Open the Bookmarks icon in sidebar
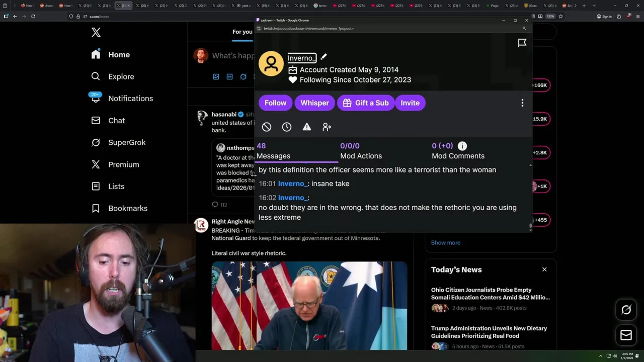Viewport: 644px width, 362px height. click(x=96, y=208)
